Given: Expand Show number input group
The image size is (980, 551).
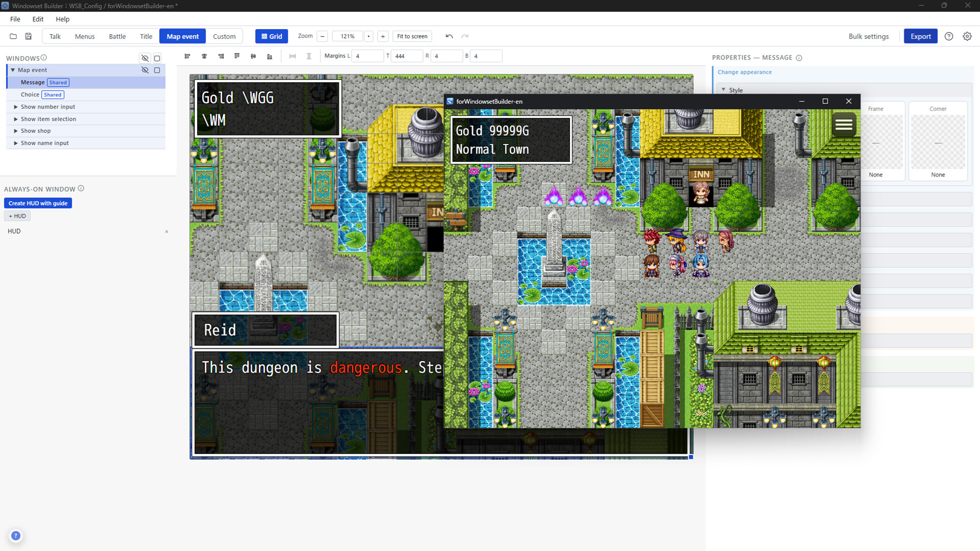Looking at the screenshot, I should tap(16, 107).
